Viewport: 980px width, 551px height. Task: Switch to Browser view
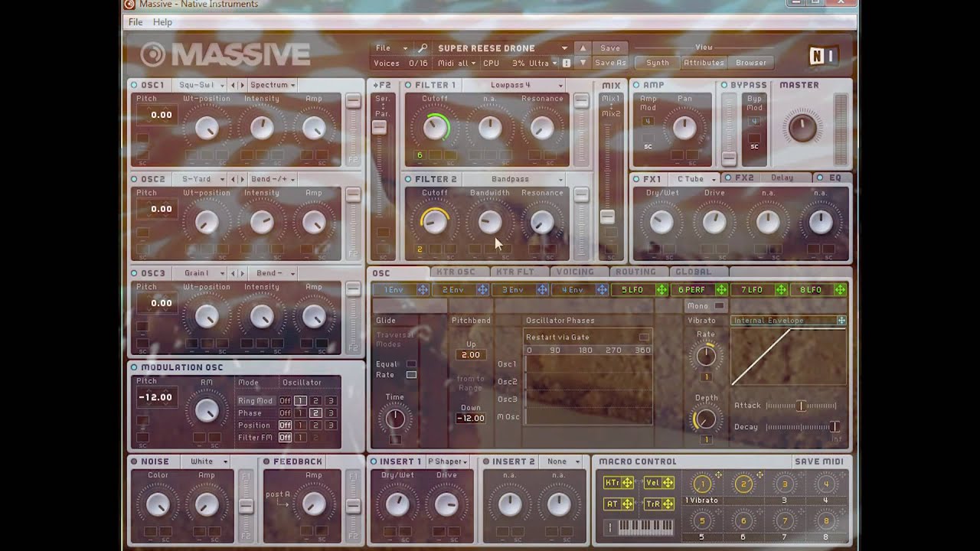[751, 63]
